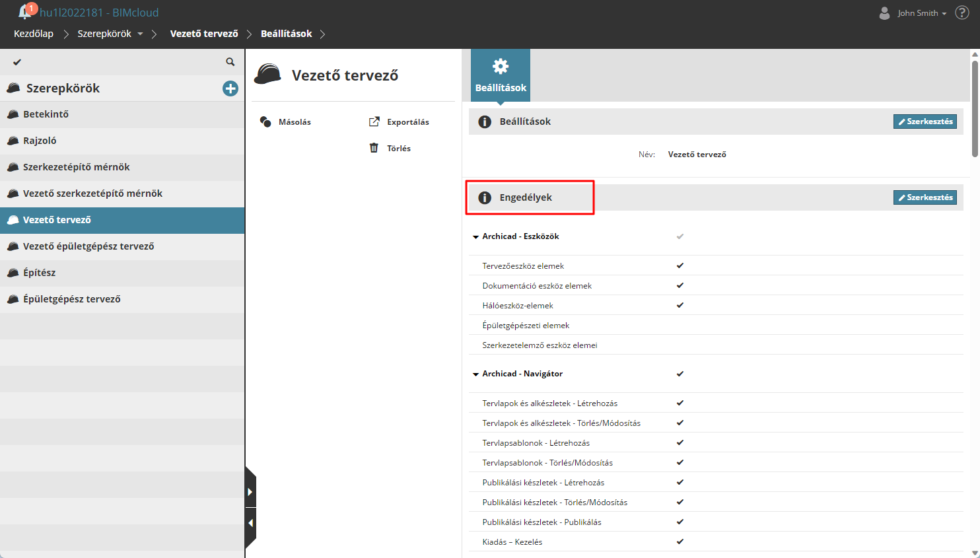This screenshot has width=980, height=558.
Task: Click the helmet icon next to Betekintő
Action: tap(13, 114)
